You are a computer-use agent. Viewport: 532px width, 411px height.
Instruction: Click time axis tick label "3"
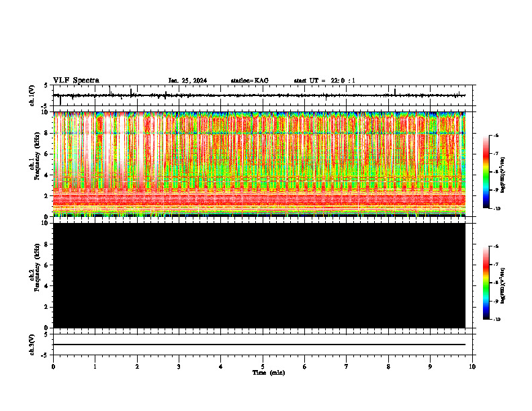179,367
